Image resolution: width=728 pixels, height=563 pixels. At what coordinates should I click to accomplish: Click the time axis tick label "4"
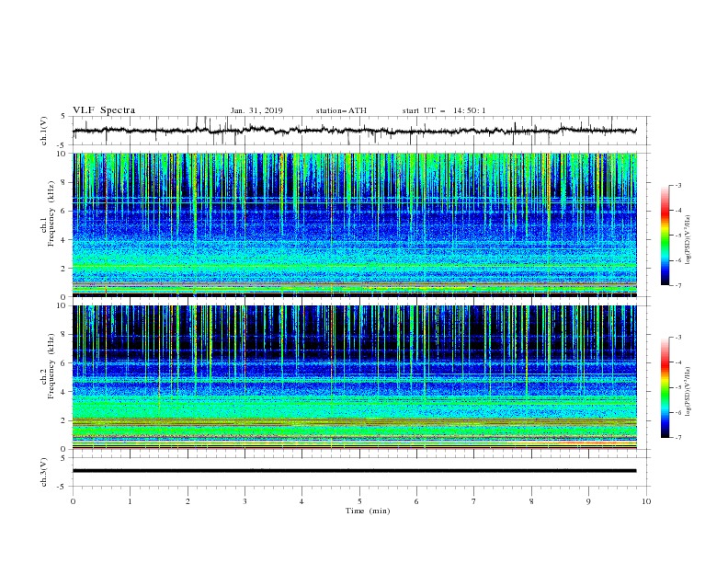click(301, 501)
